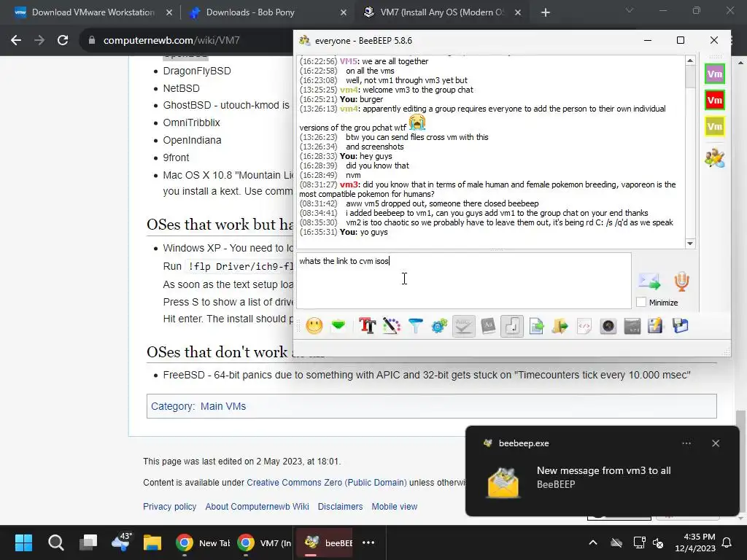The width and height of the screenshot is (747, 560).
Task: Open the weather widget showing 43°
Action: click(x=120, y=542)
